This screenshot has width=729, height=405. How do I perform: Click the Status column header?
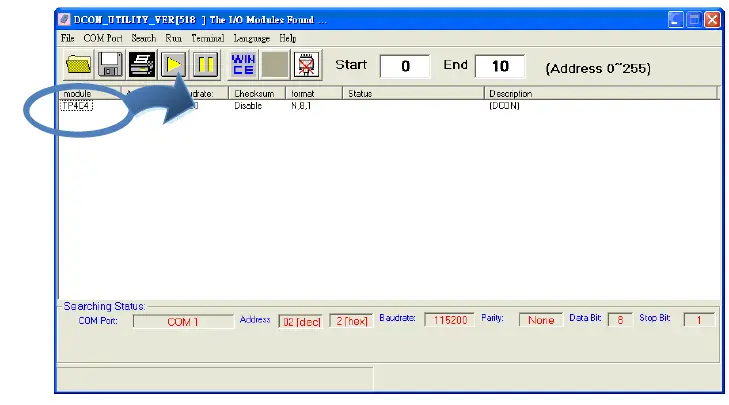[413, 93]
